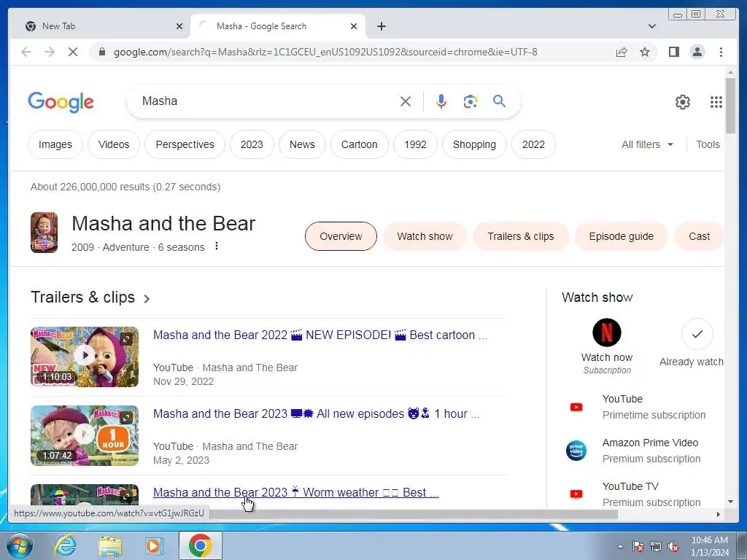Open the Episode guide pill
747x560 pixels.
coord(622,236)
